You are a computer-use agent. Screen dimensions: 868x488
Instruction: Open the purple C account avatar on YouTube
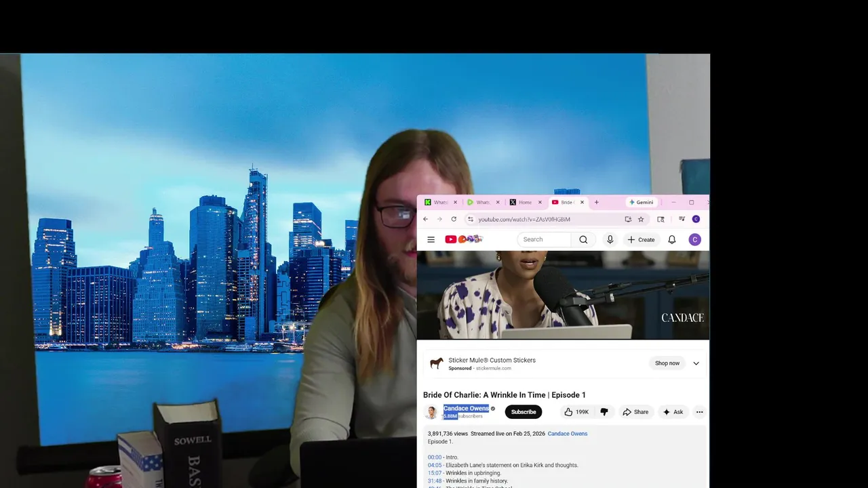(x=694, y=239)
